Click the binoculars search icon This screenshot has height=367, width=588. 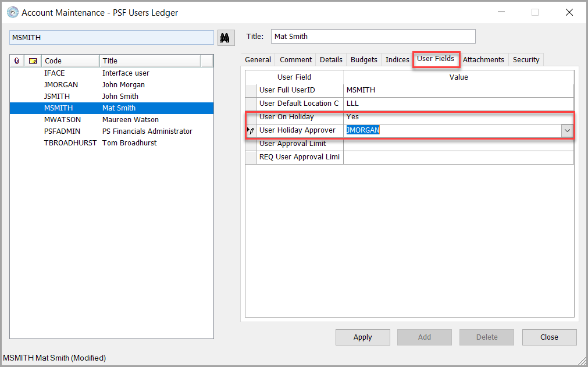pos(224,38)
